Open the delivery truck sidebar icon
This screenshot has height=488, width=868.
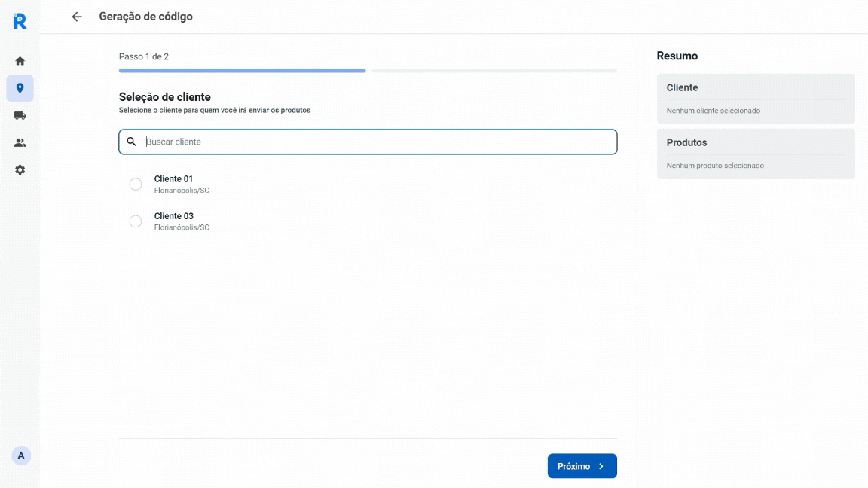click(20, 115)
